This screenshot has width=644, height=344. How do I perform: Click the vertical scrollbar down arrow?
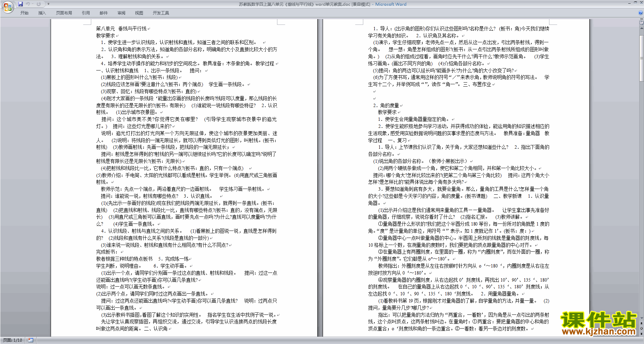pyautogui.click(x=642, y=318)
